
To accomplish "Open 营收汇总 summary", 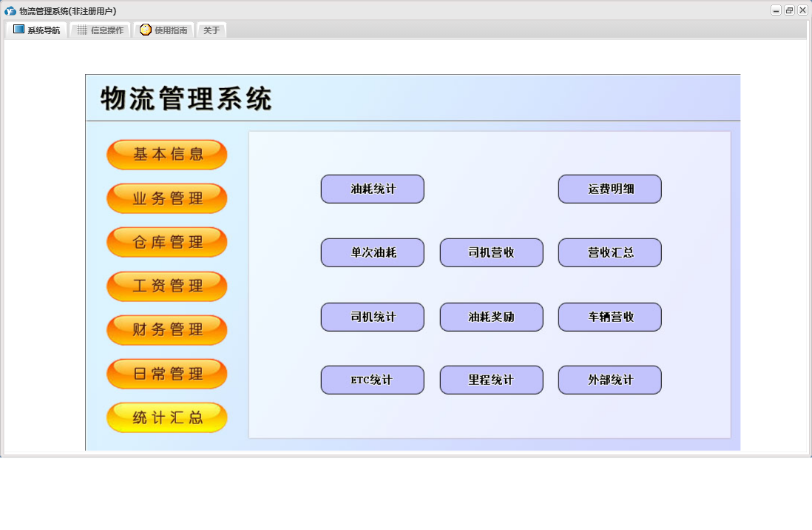I will coord(609,253).
